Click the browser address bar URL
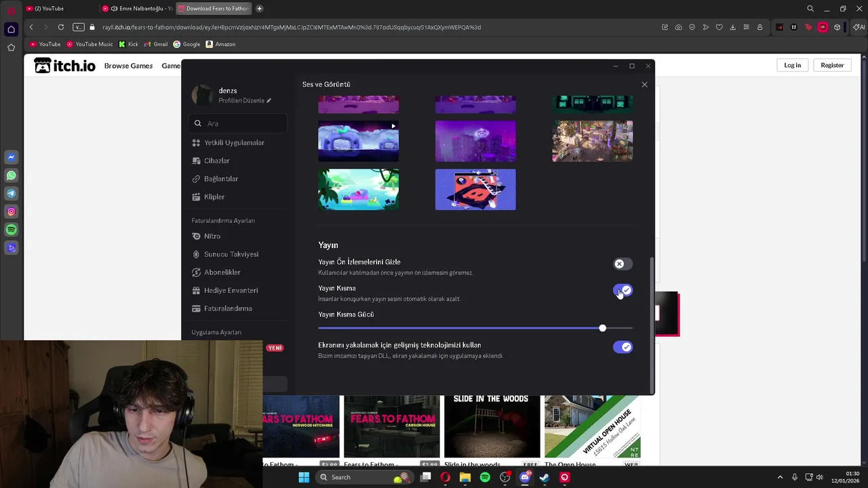This screenshot has height=488, width=868. click(292, 27)
